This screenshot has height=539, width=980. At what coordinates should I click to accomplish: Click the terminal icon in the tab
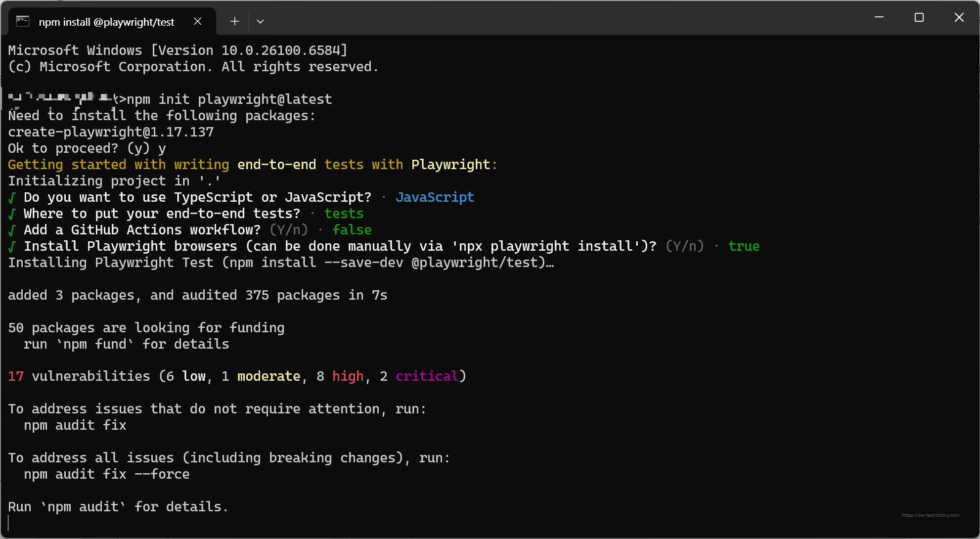tap(23, 21)
